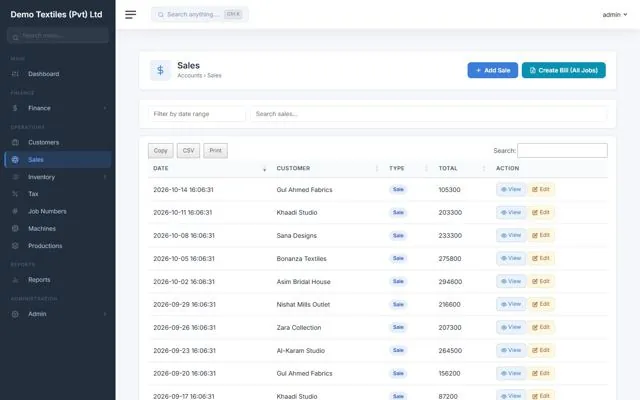Screen dimensions: 640x400
Task: Click the date 2026-09-29 16:06:31
Action: pos(184,304)
